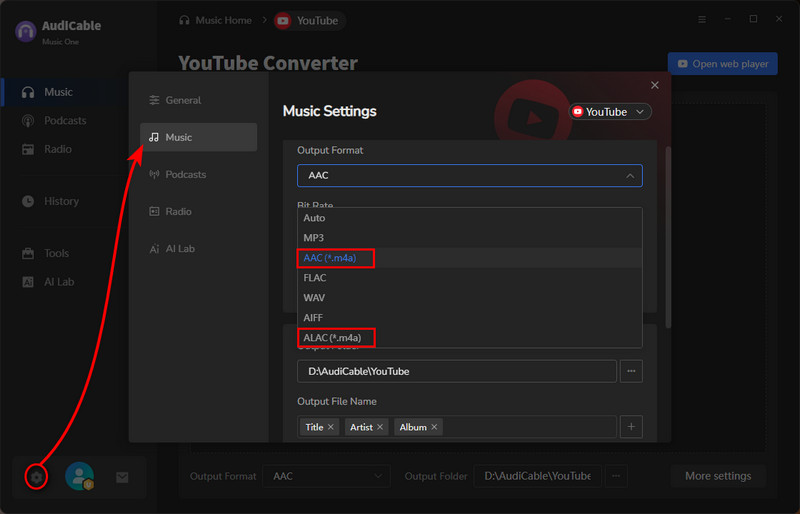The image size is (800, 514).
Task: Add a filename tag with plus button
Action: pos(631,427)
